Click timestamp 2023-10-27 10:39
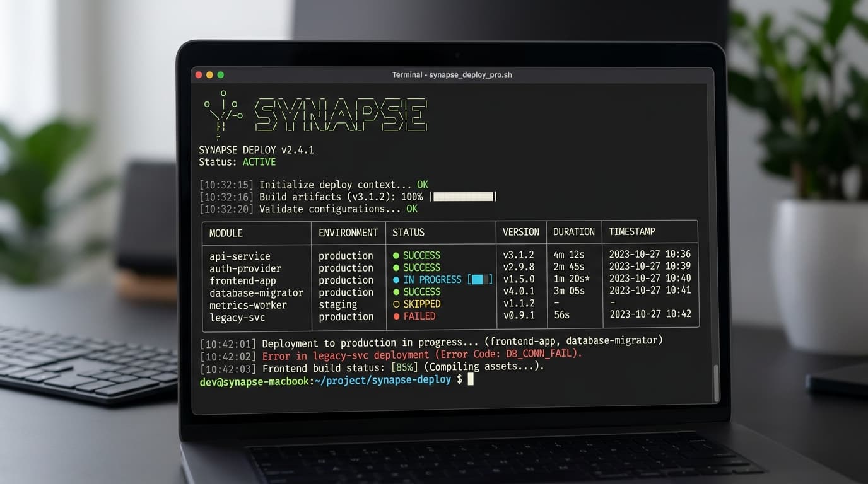Image resolution: width=868 pixels, height=484 pixels. click(650, 266)
